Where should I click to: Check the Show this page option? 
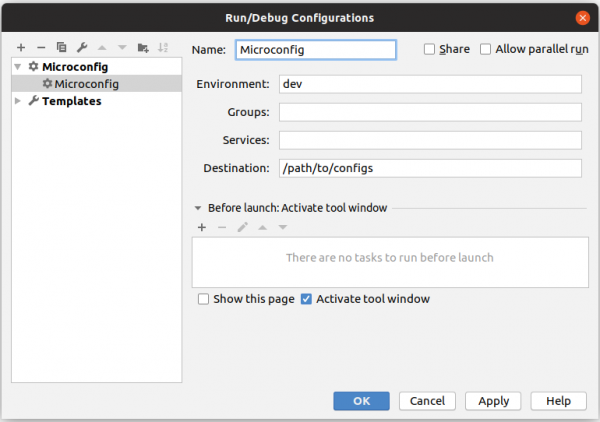click(x=204, y=299)
